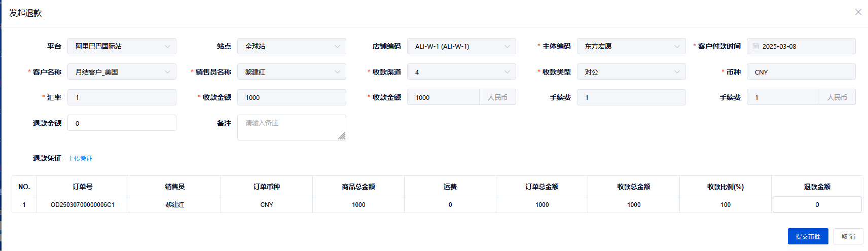Click the 提交审批 button
The width and height of the screenshot is (868, 251).
pos(808,236)
